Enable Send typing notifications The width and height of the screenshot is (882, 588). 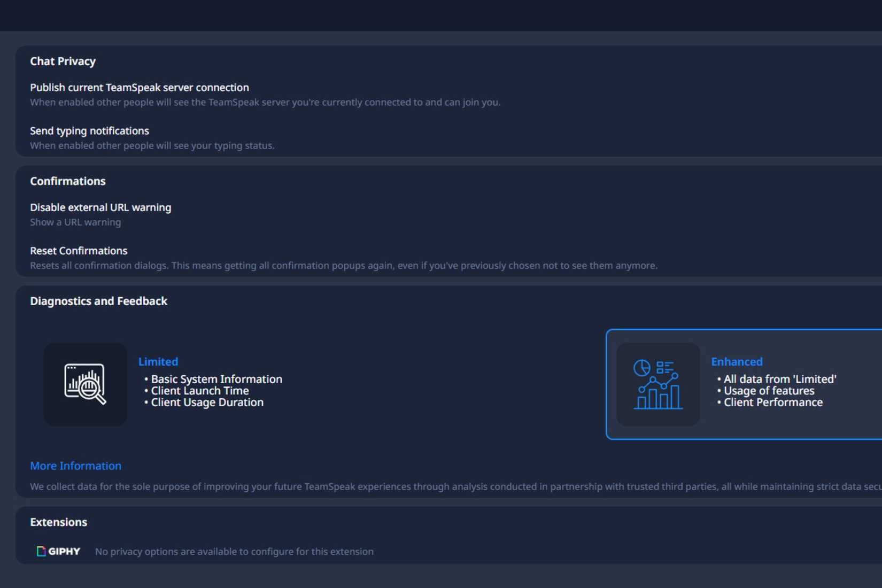pyautogui.click(x=89, y=130)
